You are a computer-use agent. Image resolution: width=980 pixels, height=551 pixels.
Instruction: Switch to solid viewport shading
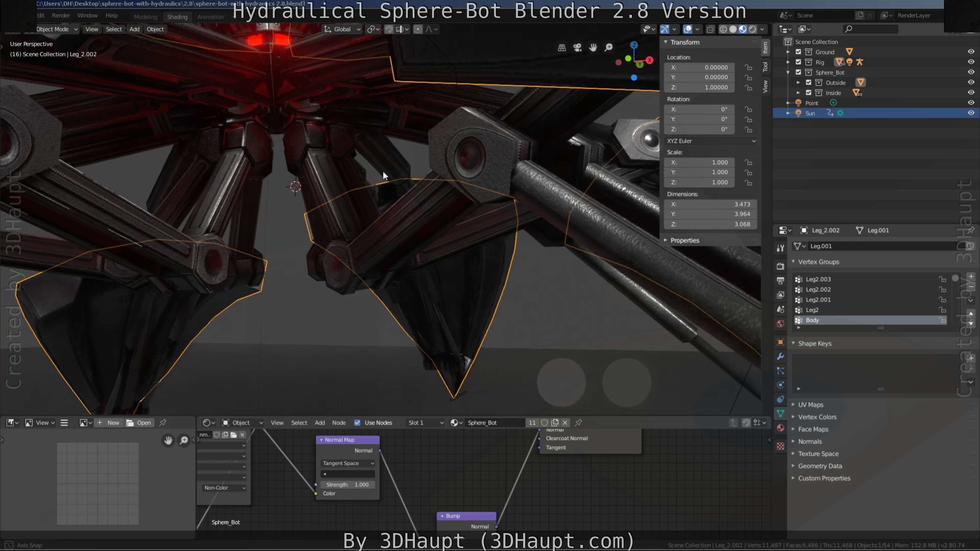point(733,29)
